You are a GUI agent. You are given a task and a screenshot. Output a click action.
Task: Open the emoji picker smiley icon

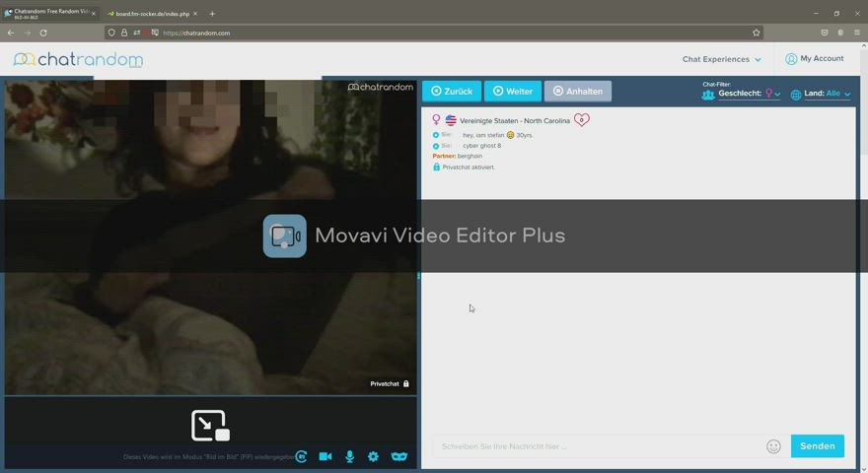[x=773, y=446]
